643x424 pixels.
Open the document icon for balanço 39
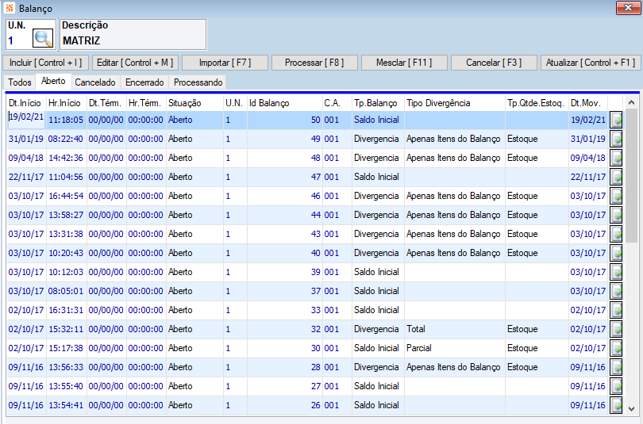(x=616, y=272)
